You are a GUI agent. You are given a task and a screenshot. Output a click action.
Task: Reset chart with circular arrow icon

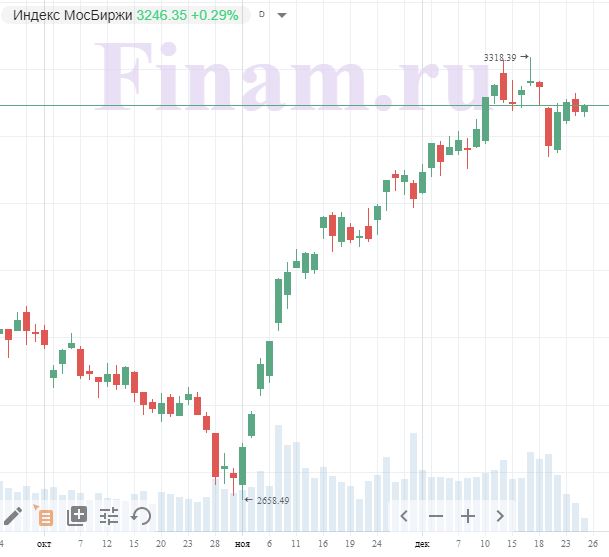(x=141, y=516)
